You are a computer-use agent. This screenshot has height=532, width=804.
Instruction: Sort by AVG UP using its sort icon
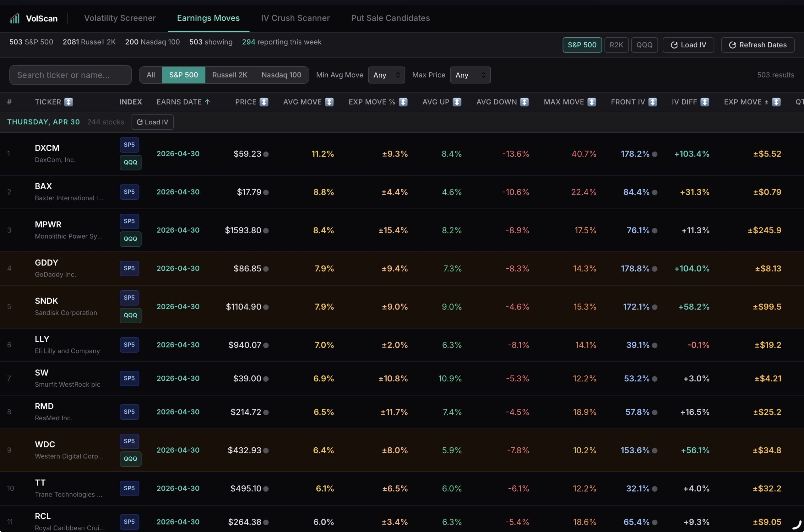tap(457, 102)
